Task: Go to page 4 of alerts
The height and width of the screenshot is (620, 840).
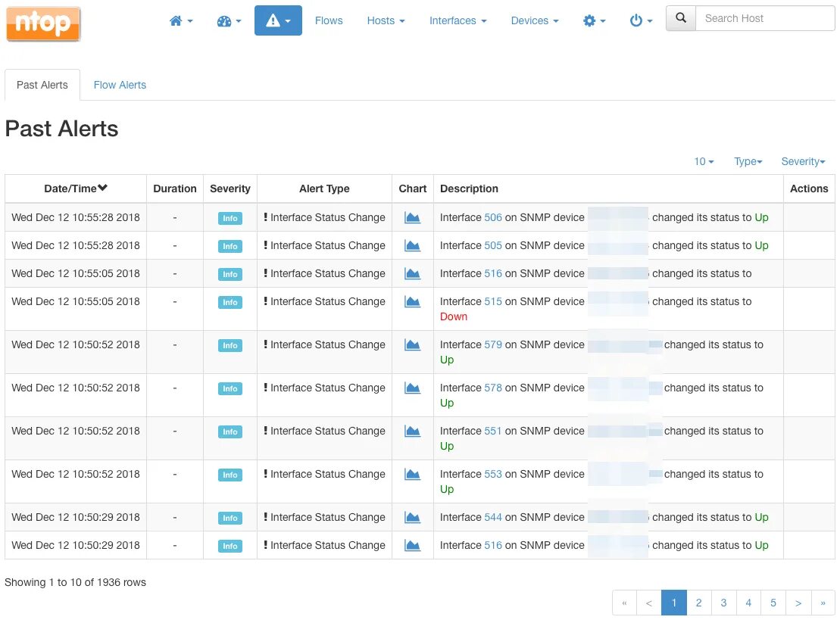Action: pyautogui.click(x=749, y=603)
